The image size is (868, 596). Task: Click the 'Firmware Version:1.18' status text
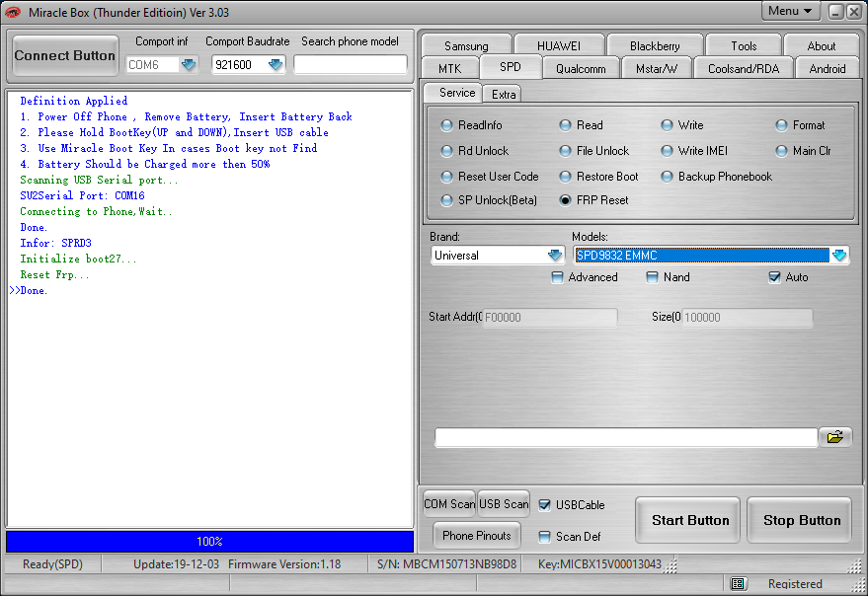point(284,564)
